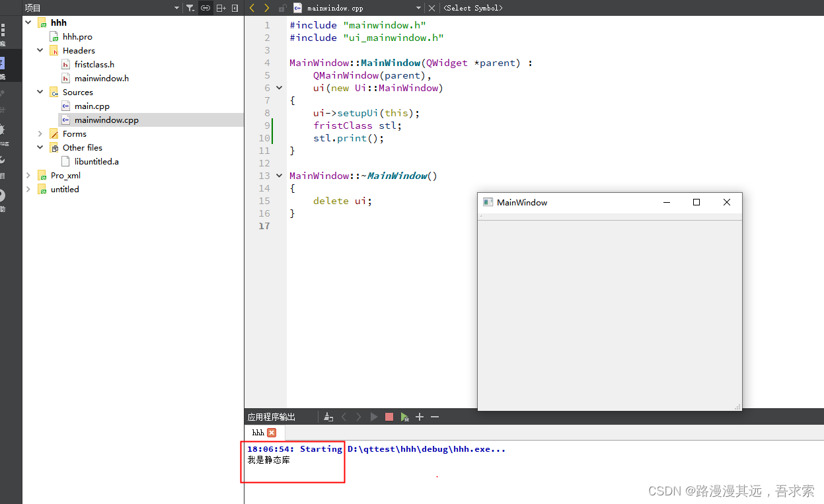824x504 pixels.
Task: Expand the untitled project
Action: (28, 189)
